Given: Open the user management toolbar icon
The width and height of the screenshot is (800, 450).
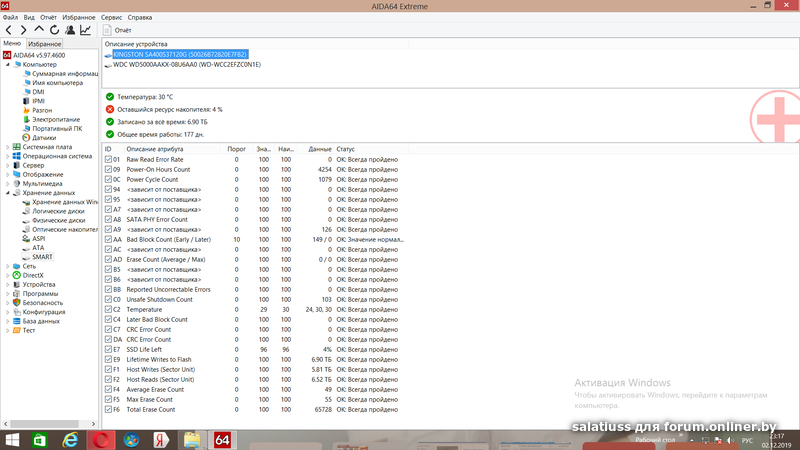Looking at the screenshot, I should tap(70, 30).
